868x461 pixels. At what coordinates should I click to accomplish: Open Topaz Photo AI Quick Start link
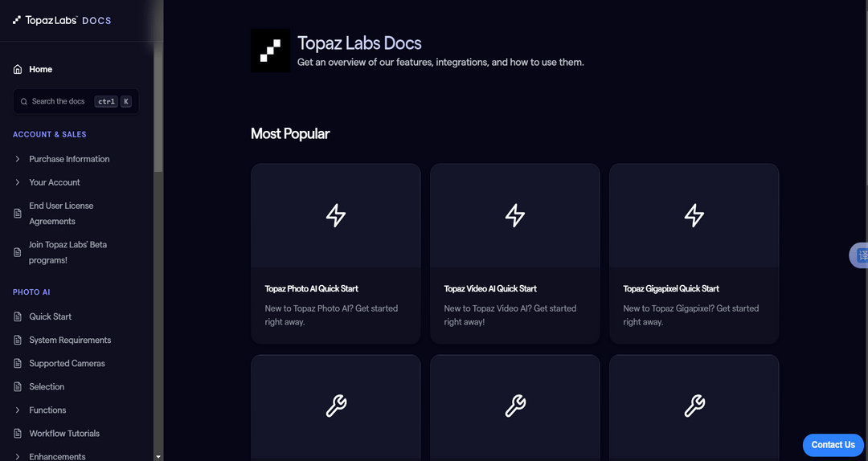coord(312,288)
